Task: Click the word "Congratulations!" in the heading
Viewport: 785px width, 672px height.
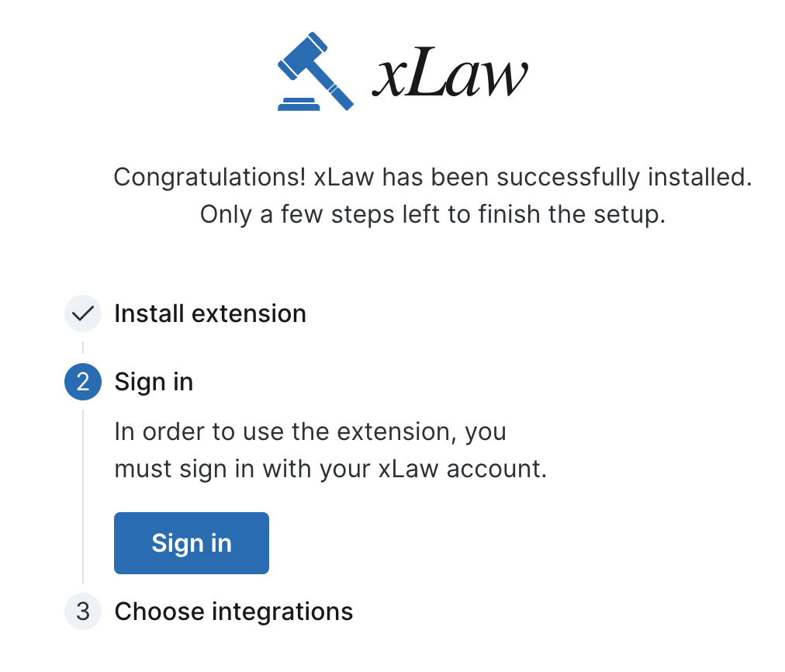Action: pos(209,177)
